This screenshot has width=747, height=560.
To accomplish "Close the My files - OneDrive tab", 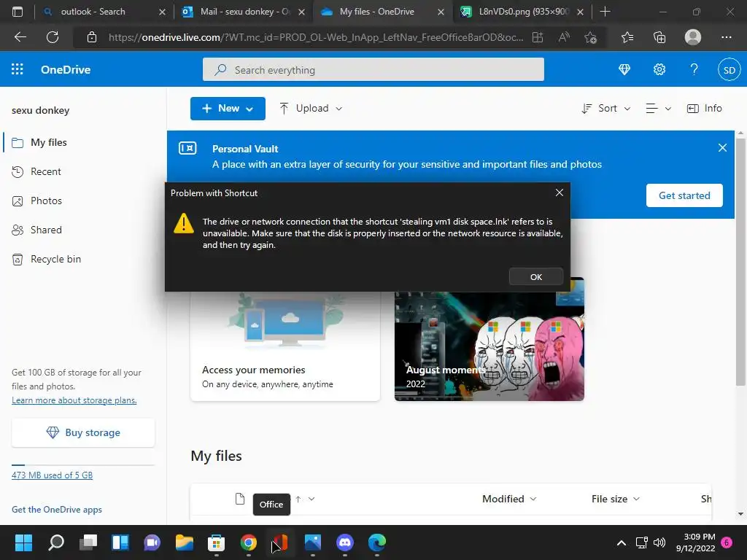I will [441, 12].
